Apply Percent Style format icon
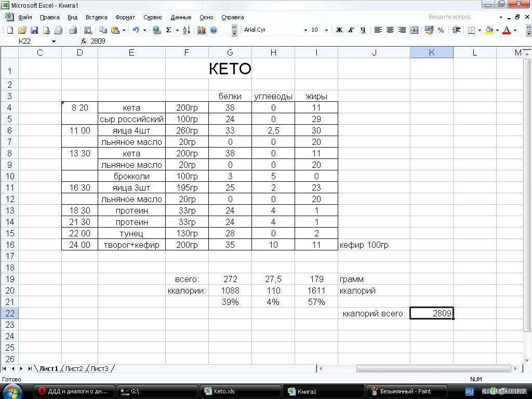Image resolution: width=532 pixels, height=399 pixels. (x=441, y=30)
